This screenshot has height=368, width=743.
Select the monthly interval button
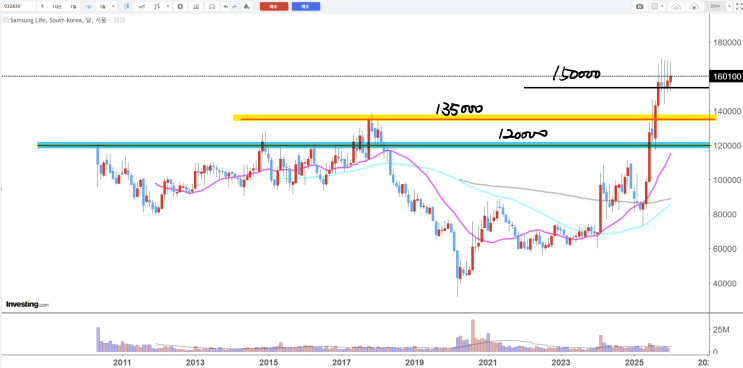pos(102,6)
